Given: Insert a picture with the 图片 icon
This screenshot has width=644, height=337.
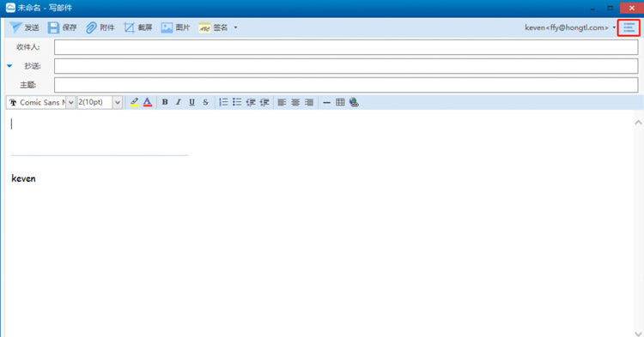Looking at the screenshot, I should [x=167, y=27].
